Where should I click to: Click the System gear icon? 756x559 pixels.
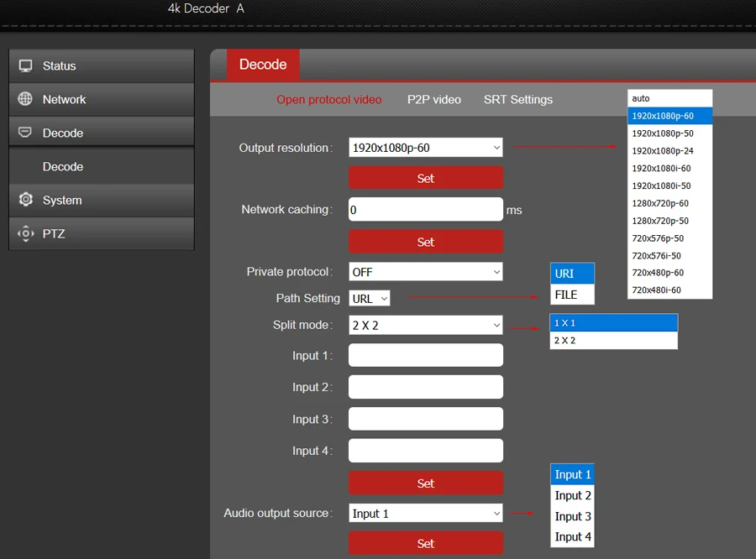pyautogui.click(x=25, y=199)
